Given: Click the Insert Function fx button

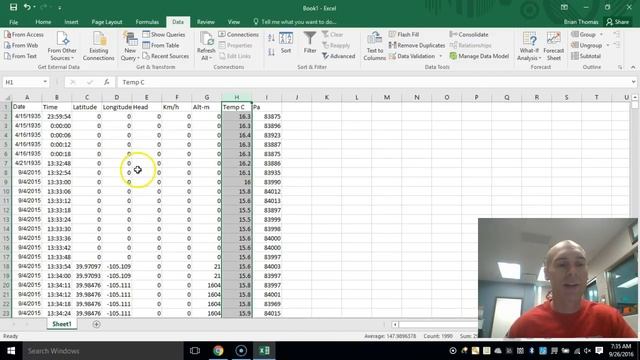Looking at the screenshot, I should click(x=107, y=82).
